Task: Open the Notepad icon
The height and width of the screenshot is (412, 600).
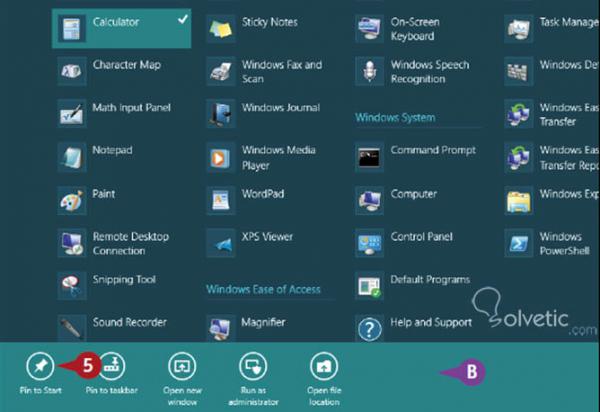Action: [72, 157]
